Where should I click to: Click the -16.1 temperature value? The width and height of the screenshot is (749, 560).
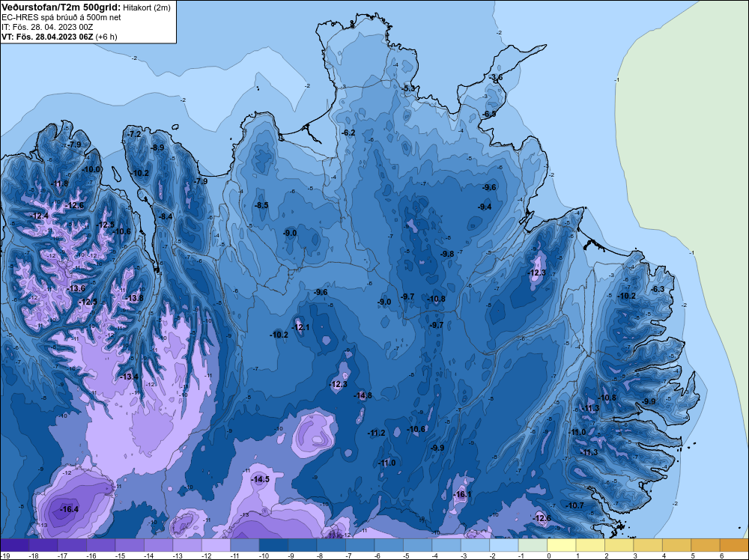[462, 494]
